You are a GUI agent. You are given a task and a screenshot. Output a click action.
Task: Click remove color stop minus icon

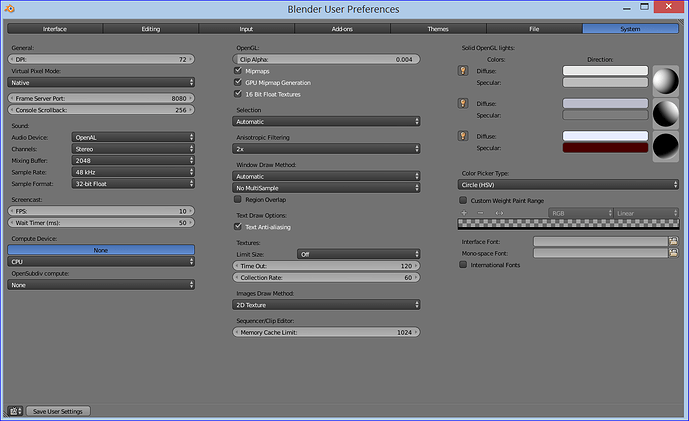[480, 213]
